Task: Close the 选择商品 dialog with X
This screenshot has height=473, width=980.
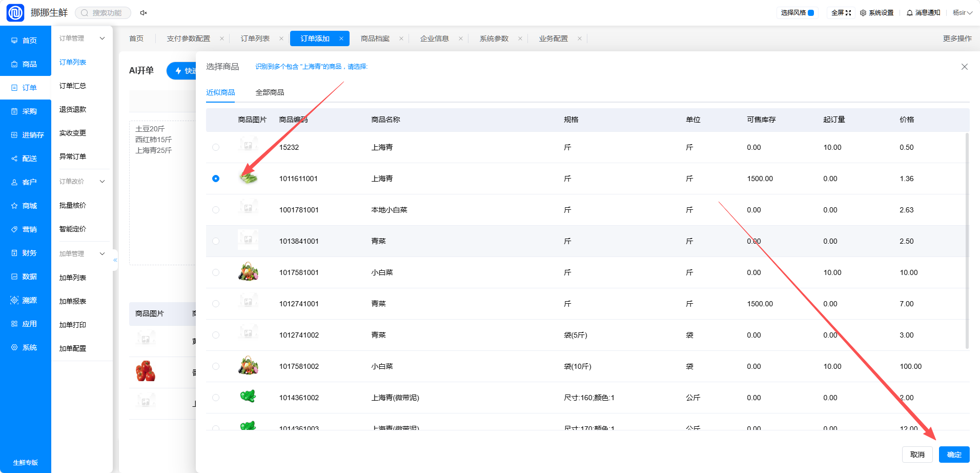Action: (964, 67)
